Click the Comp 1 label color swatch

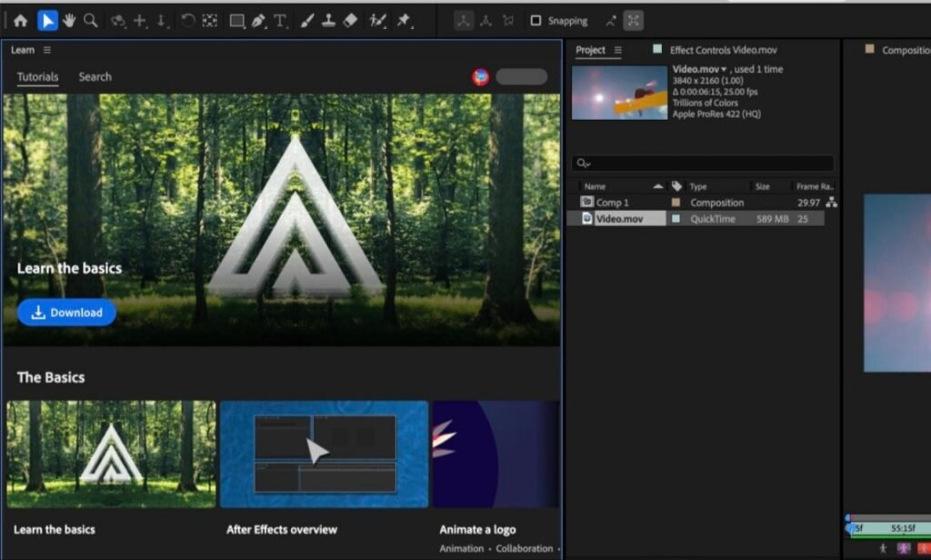click(676, 203)
